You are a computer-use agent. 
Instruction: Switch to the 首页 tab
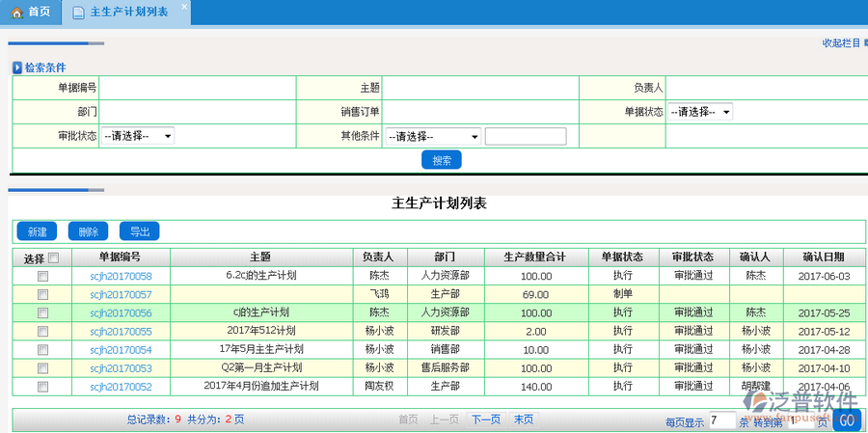click(31, 13)
